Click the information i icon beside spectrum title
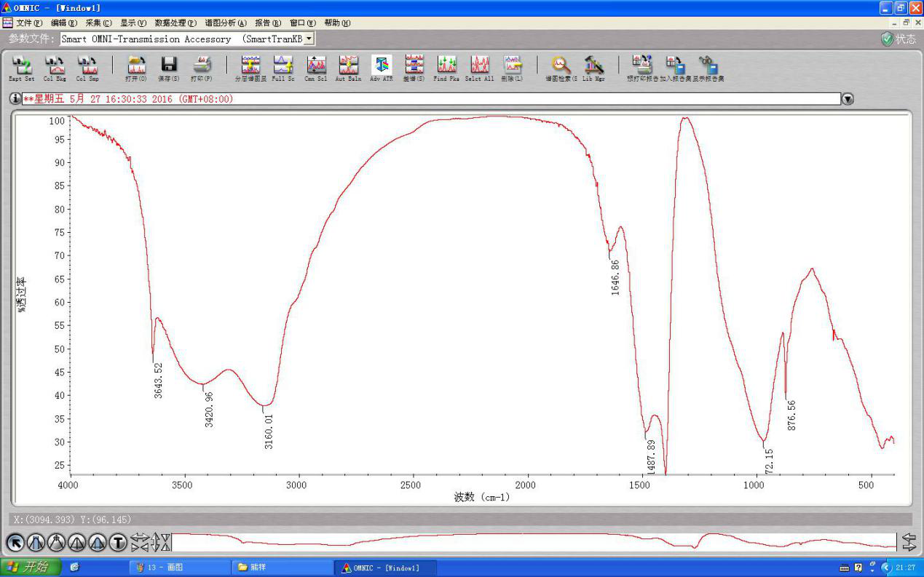This screenshot has height=577, width=924. (15, 99)
